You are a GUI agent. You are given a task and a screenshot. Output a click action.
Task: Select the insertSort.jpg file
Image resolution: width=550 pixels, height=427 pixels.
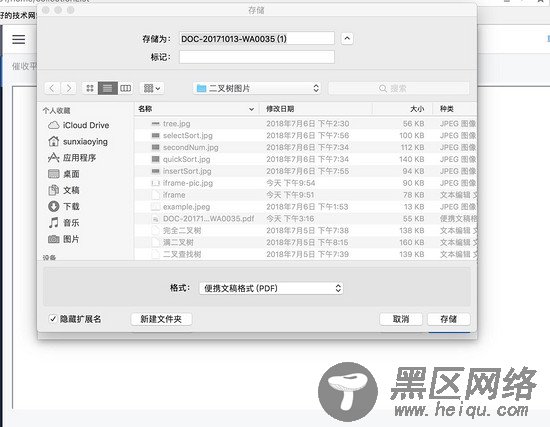point(305,171)
